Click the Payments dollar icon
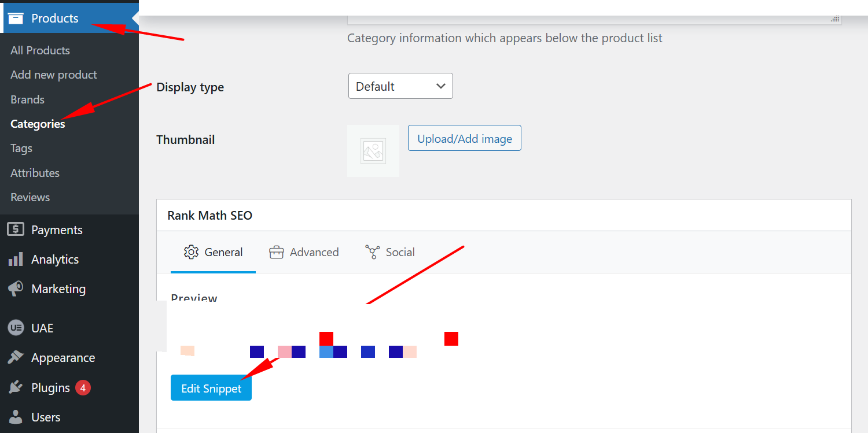 [x=16, y=230]
